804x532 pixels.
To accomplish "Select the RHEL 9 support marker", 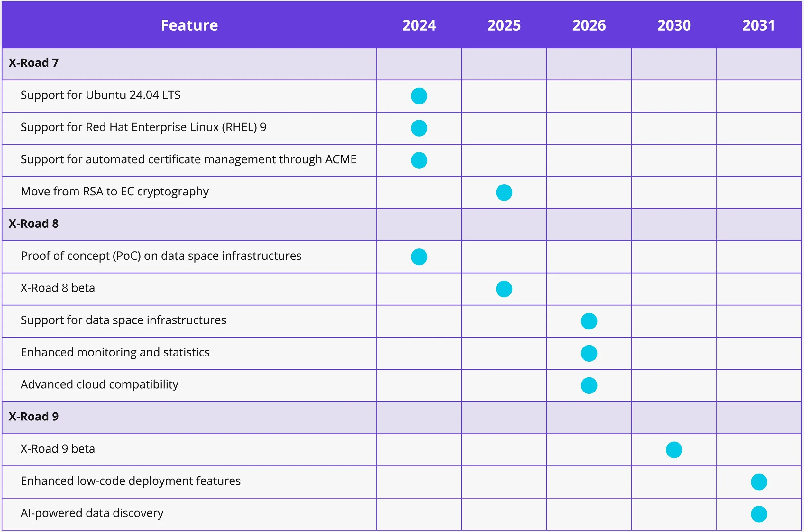I will click(419, 128).
